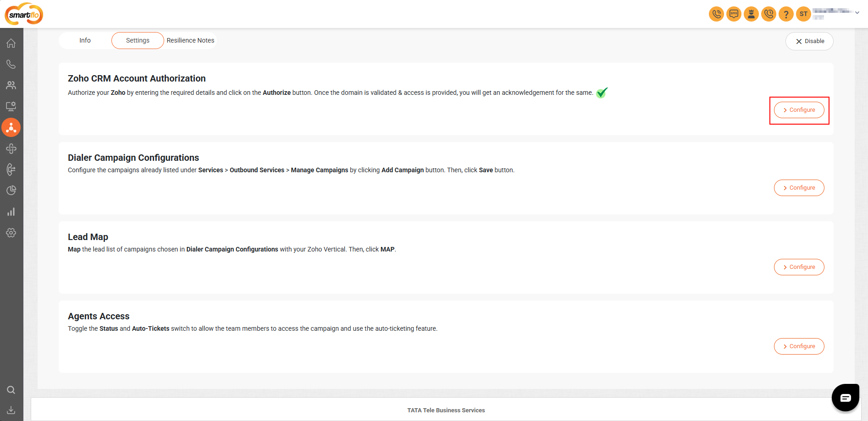Click the green authorization checkmark
868x421 pixels.
(x=602, y=93)
